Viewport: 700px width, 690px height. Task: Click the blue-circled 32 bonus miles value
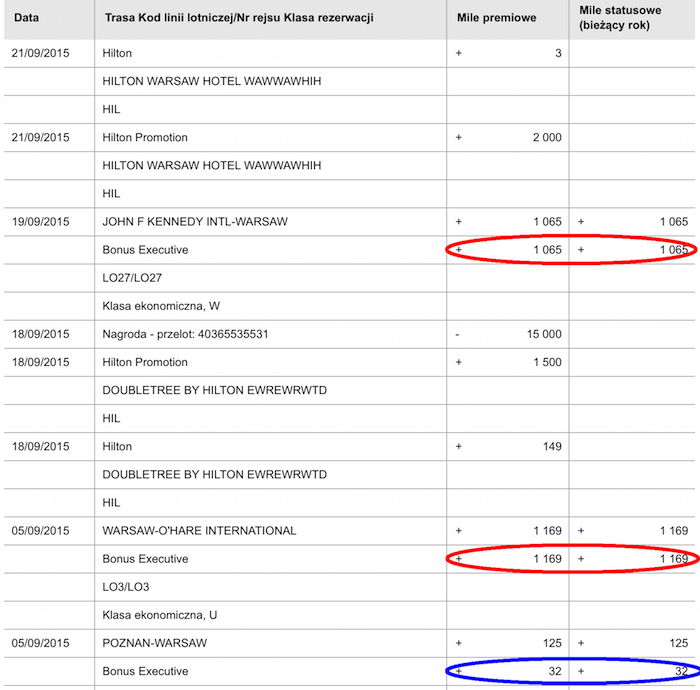pos(555,671)
